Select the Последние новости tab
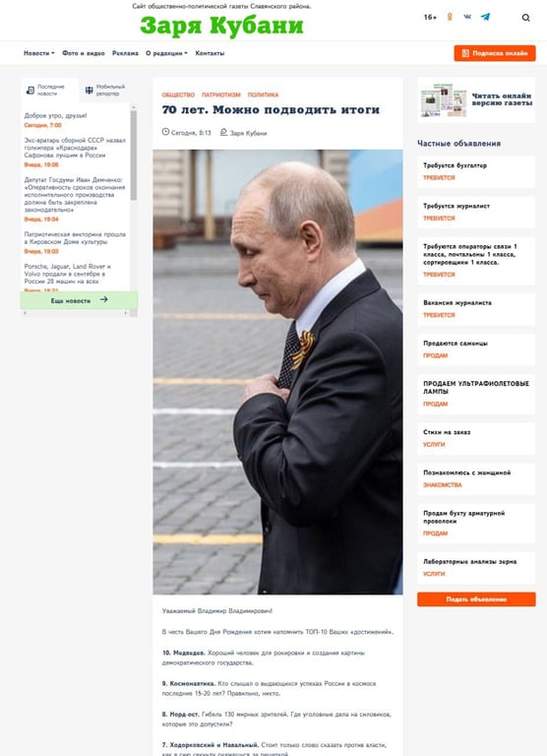Screen dimensions: 547x756 pos(49,90)
